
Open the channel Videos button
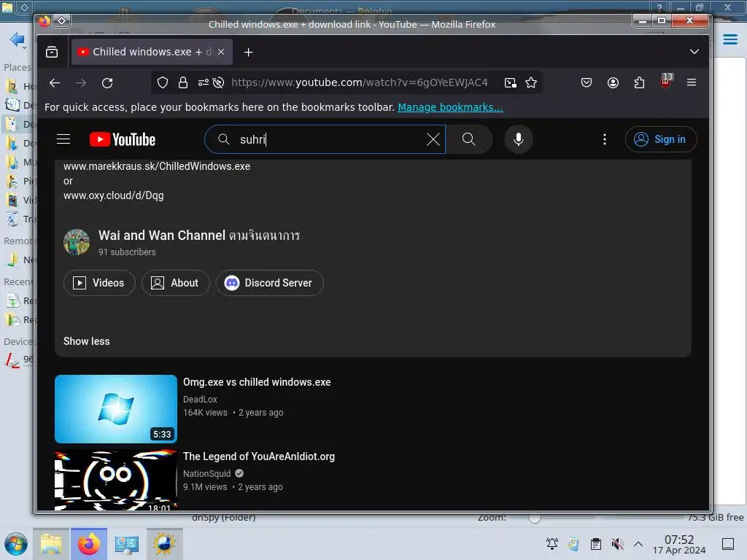[x=99, y=283]
